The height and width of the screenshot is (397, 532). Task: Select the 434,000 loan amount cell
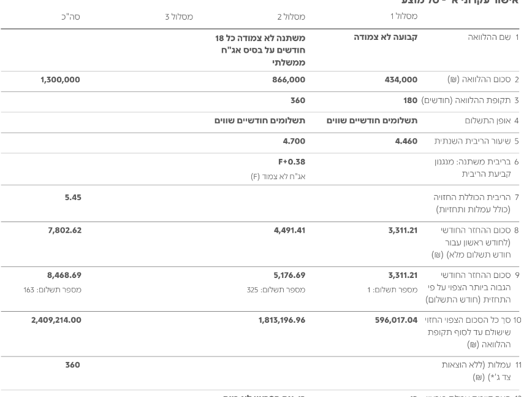pyautogui.click(x=401, y=80)
